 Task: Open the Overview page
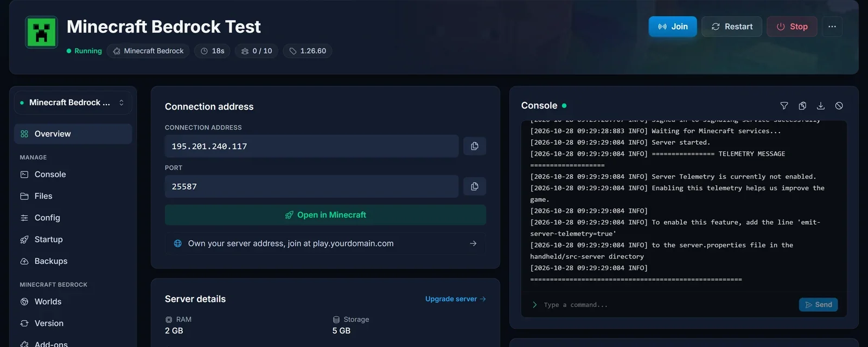73,134
